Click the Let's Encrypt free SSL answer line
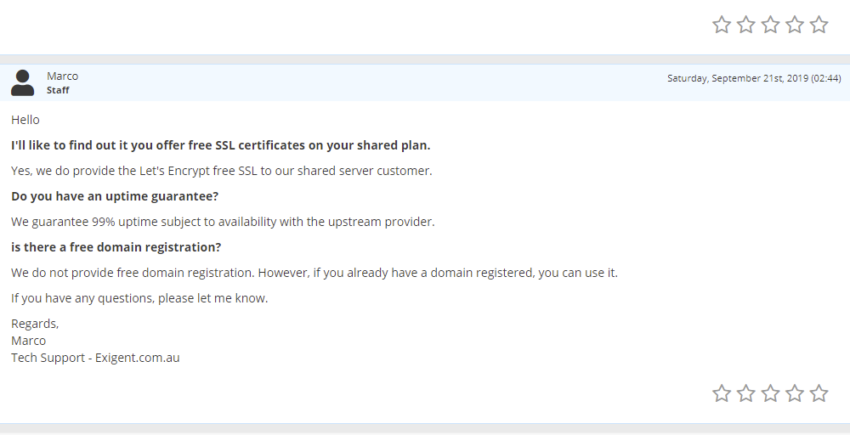Viewport: 850px width, 435px height. click(222, 171)
